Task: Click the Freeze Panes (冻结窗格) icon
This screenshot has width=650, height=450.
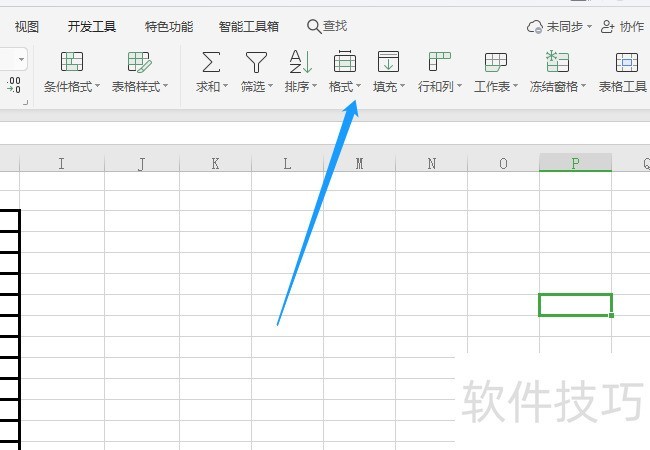Action: click(x=557, y=61)
